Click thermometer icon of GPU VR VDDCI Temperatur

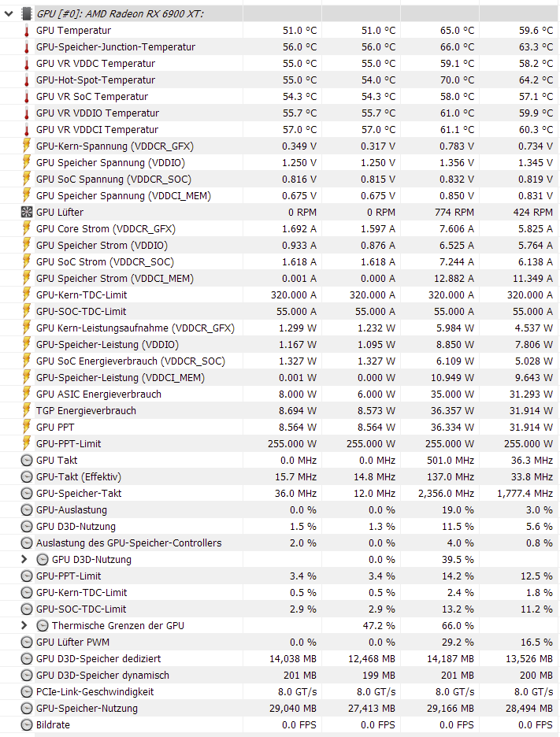[27, 130]
